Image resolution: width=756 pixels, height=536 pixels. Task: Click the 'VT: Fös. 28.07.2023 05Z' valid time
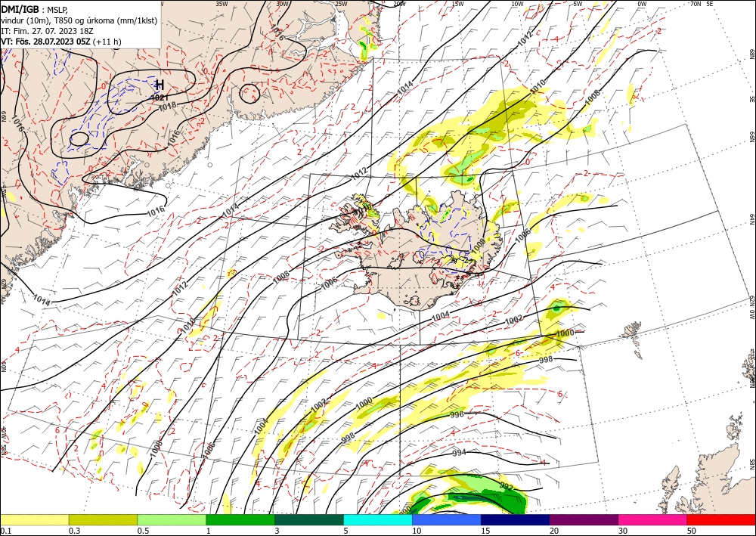coord(46,42)
